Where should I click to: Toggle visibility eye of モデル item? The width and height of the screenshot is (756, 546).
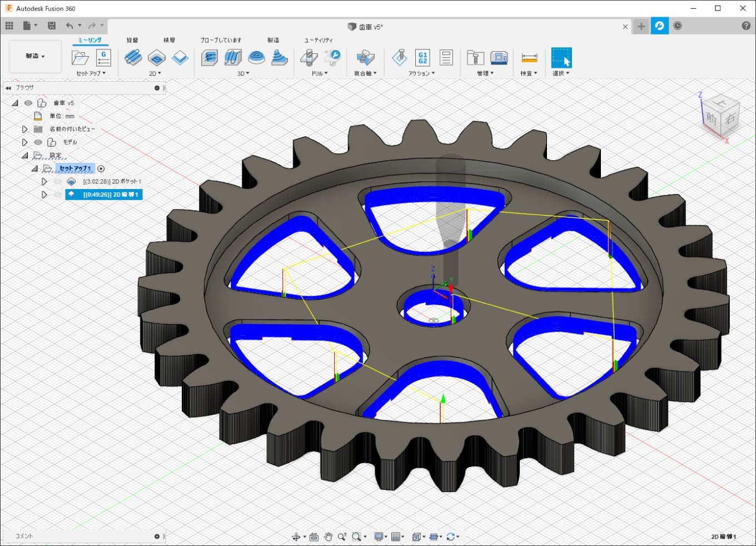click(x=38, y=142)
